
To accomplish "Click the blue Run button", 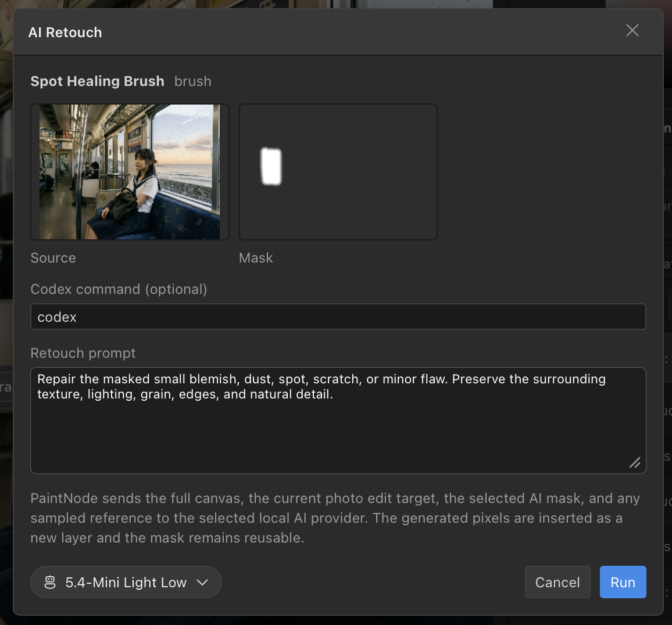I will pyautogui.click(x=623, y=582).
